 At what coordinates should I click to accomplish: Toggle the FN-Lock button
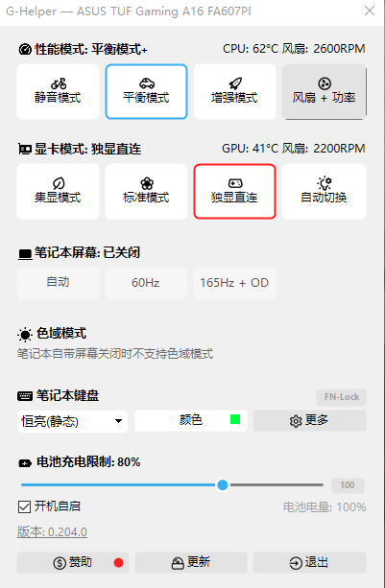(341, 397)
